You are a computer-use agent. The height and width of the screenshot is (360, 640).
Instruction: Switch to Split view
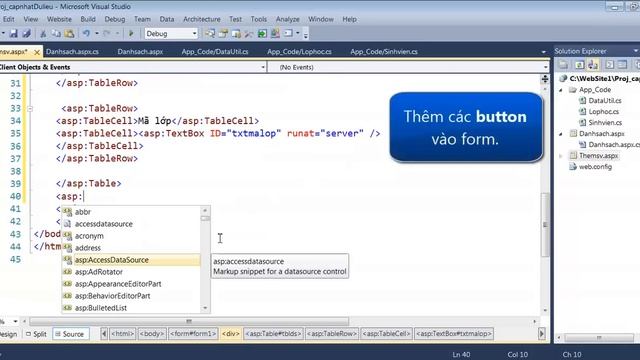point(36,334)
